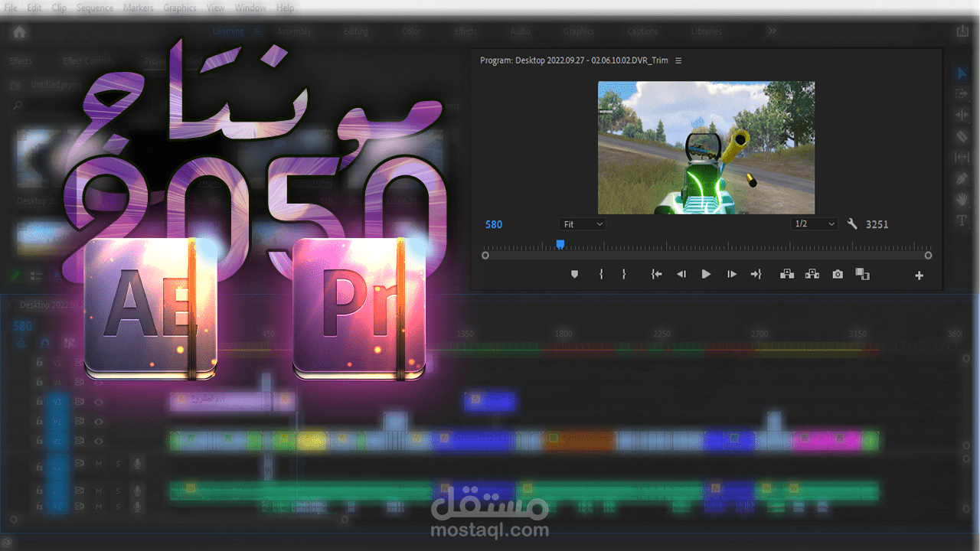Click the Quick Export share icon
Screen dimensions: 980x551
pyautogui.click(x=962, y=31)
